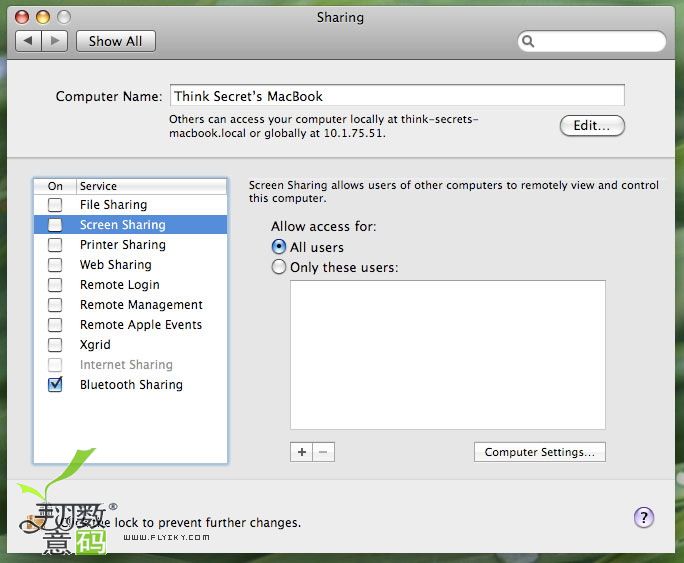Click inside the allowed users list box
Screen dimensions: 684x563
pos(448,355)
